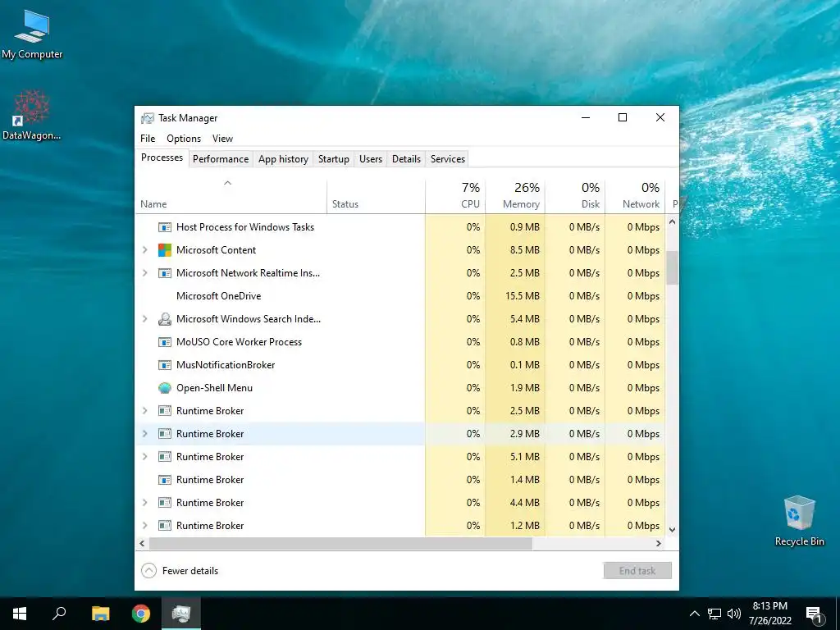
Task: Sort by the Status column header
Action: [376, 196]
